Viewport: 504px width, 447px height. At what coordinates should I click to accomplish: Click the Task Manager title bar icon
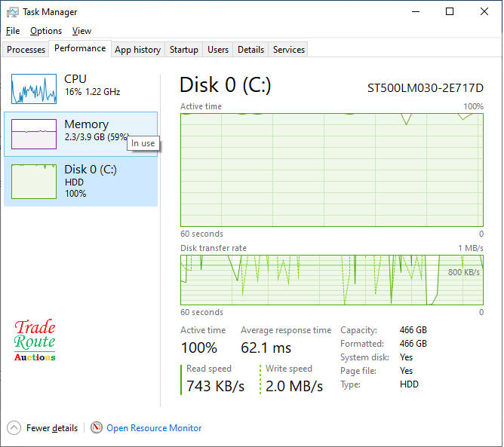click(12, 12)
